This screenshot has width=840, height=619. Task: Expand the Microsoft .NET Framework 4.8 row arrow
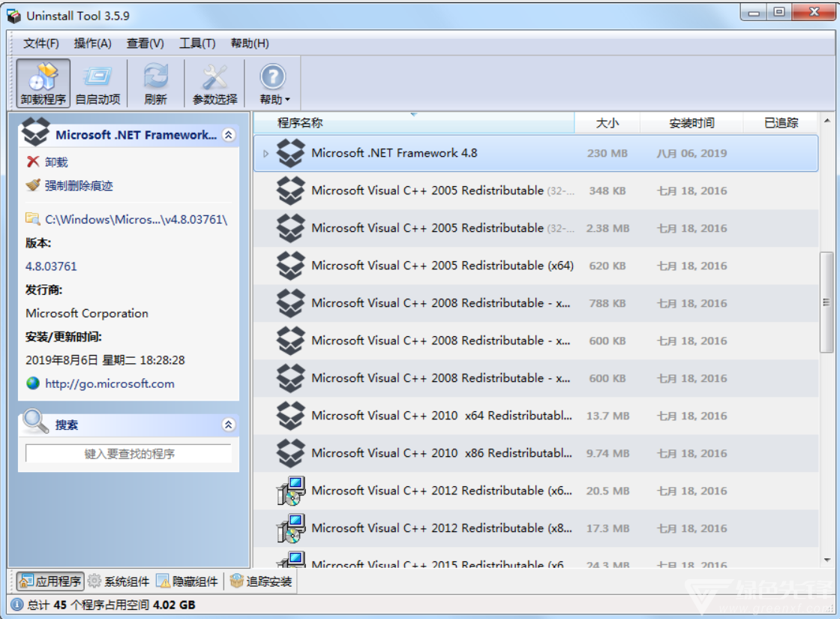(265, 154)
